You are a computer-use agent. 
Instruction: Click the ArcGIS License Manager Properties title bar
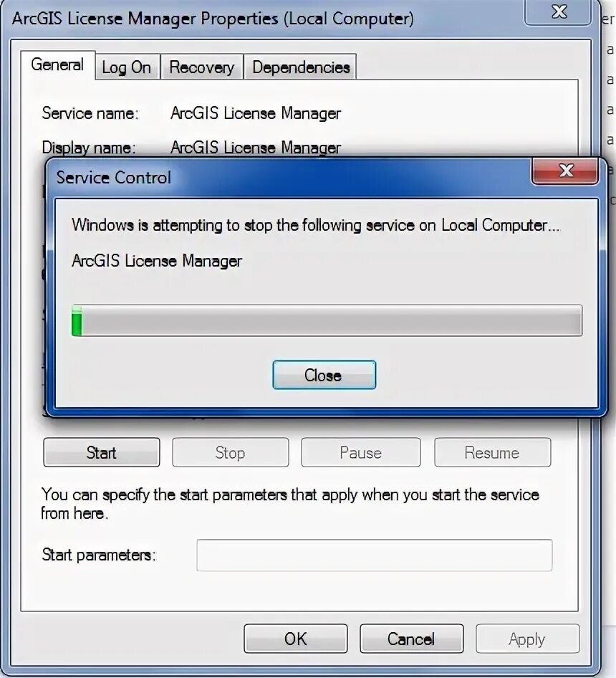pos(264,19)
